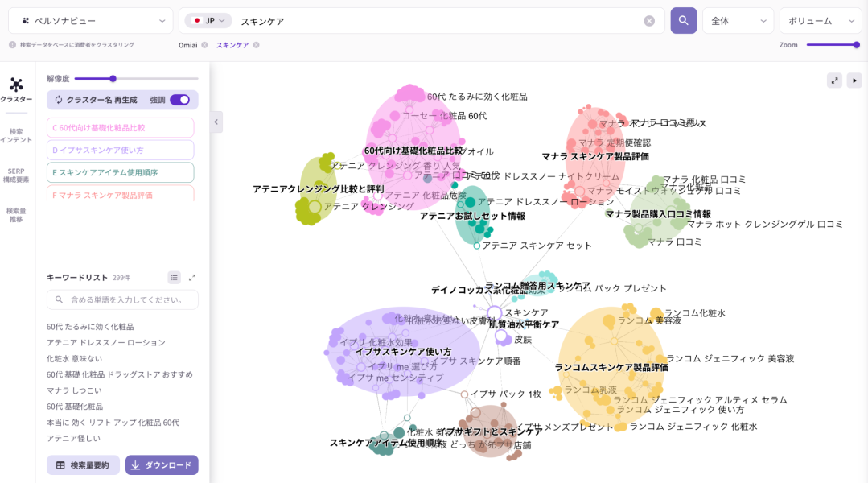868x483 pixels.
Task: Open the JP country selector
Action: pyautogui.click(x=208, y=21)
